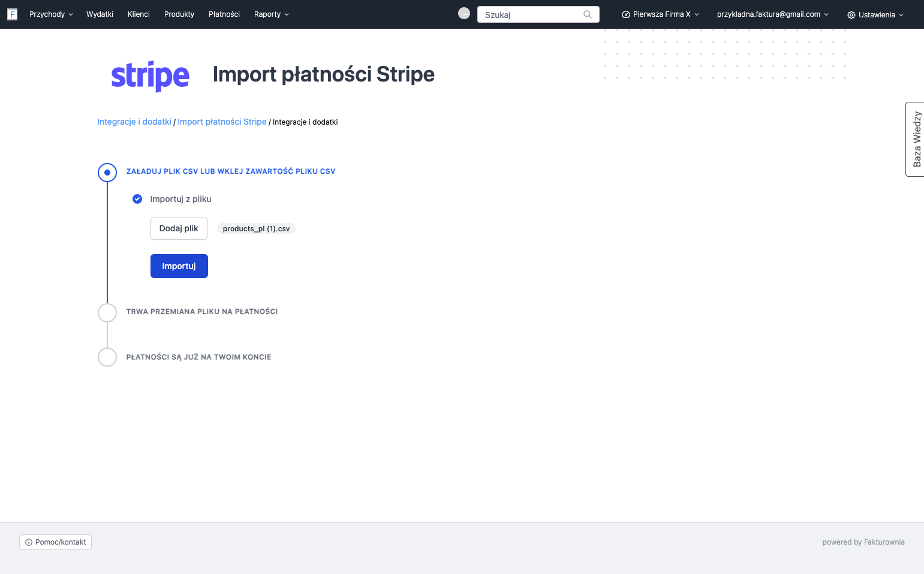Screen dimensions: 924x574
Task: Click the Ustawienia gear icon
Action: [x=851, y=15]
